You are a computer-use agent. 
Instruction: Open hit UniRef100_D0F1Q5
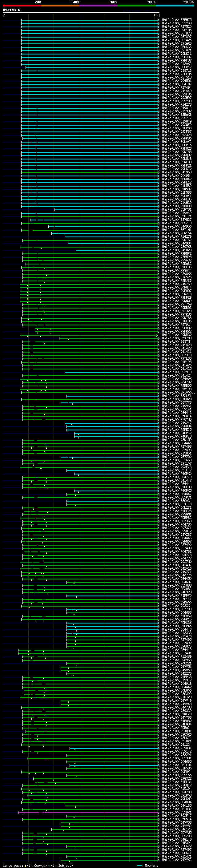pyautogui.click(x=177, y=30)
